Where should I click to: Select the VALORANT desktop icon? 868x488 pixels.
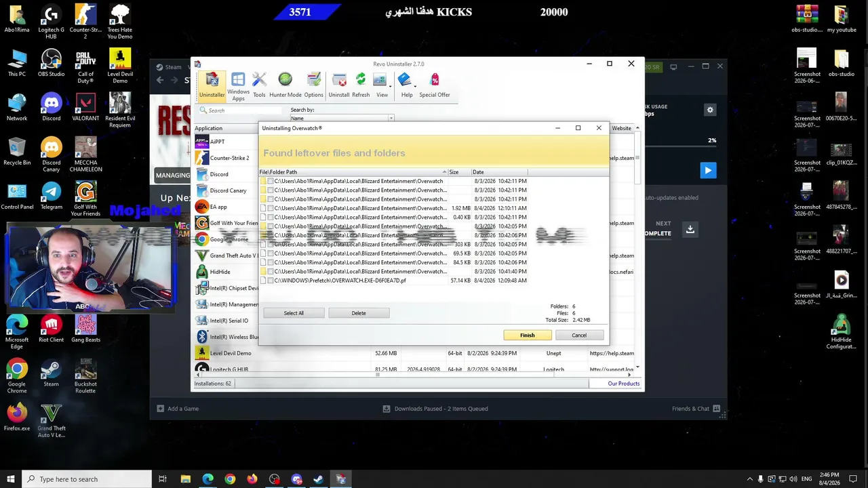point(85,108)
